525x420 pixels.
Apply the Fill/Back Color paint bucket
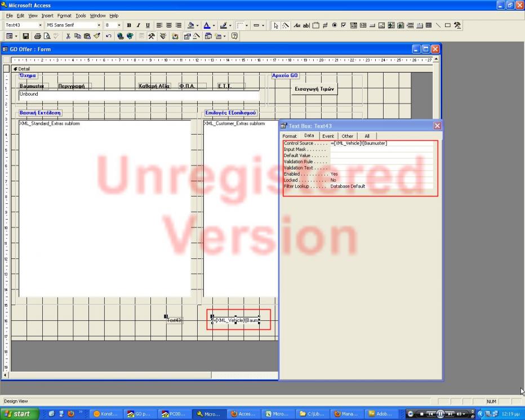pos(191,25)
